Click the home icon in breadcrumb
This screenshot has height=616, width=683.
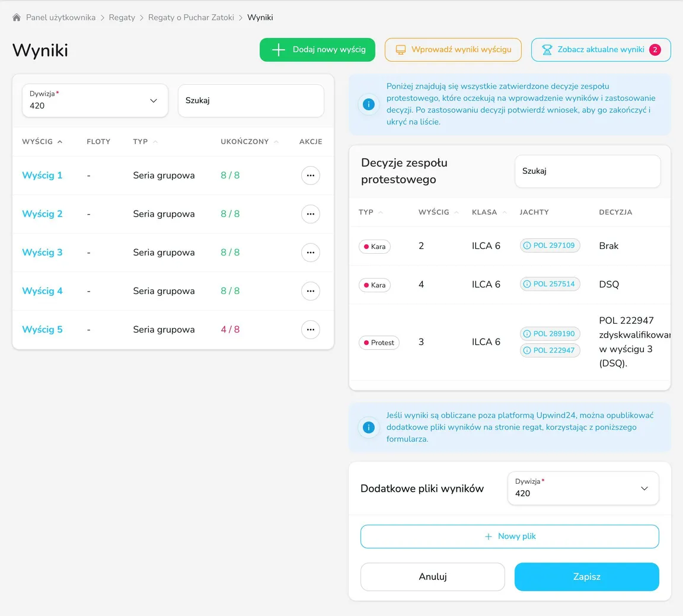point(17,17)
